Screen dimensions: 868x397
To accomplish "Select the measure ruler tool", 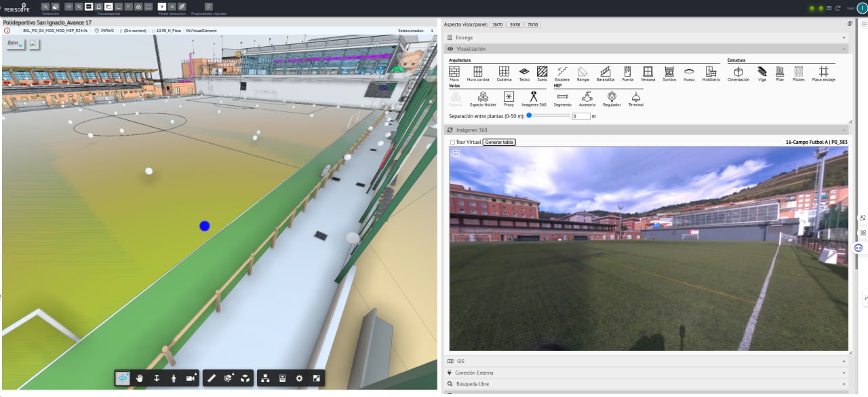I will (212, 379).
